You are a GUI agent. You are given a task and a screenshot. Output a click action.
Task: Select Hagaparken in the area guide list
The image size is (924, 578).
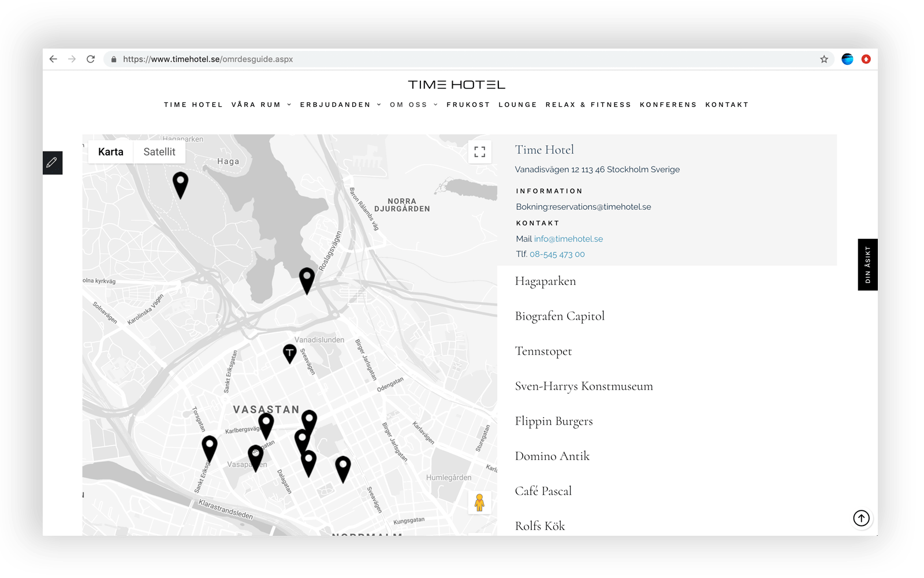(546, 281)
